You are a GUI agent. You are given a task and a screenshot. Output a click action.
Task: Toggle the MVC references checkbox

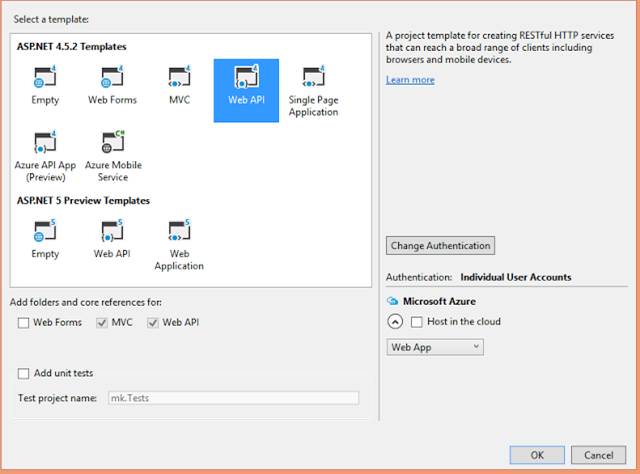click(102, 323)
